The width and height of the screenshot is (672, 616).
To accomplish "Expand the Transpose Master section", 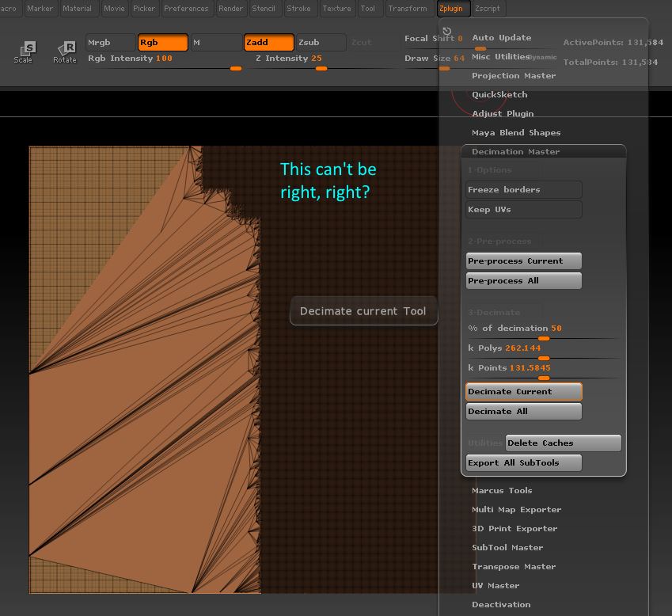I will pyautogui.click(x=514, y=566).
